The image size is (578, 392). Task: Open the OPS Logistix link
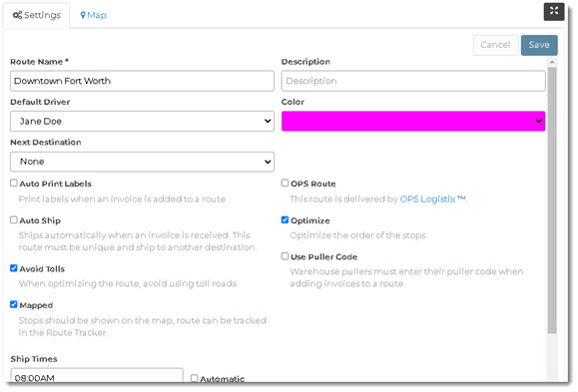tap(433, 199)
